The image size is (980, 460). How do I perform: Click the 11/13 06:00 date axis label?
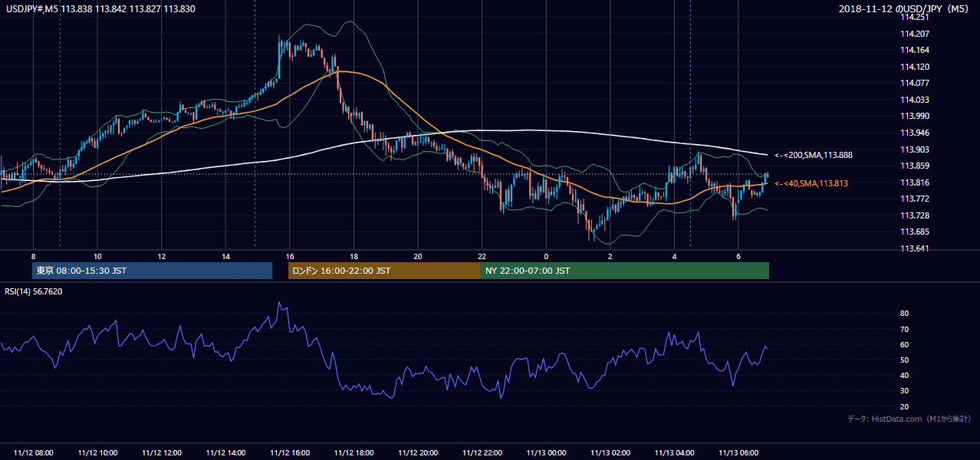[738, 453]
